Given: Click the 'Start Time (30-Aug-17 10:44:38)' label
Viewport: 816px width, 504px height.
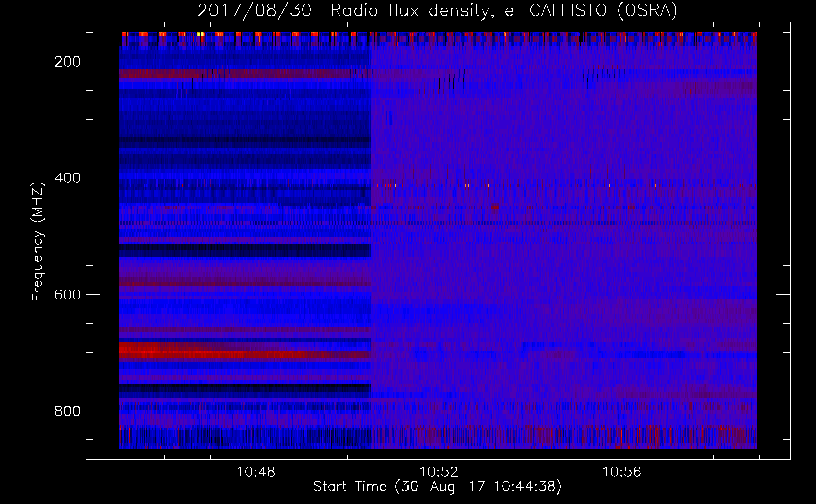Looking at the screenshot, I should pyautogui.click(x=437, y=487).
